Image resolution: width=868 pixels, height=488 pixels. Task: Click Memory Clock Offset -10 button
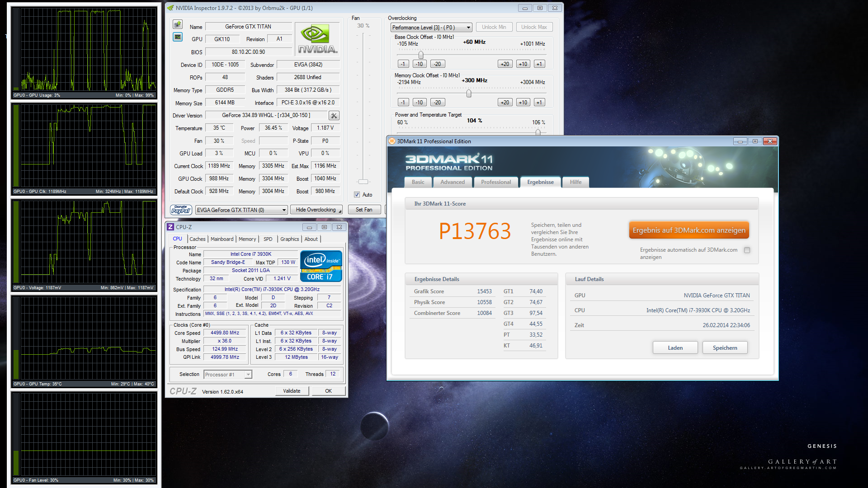pyautogui.click(x=420, y=103)
